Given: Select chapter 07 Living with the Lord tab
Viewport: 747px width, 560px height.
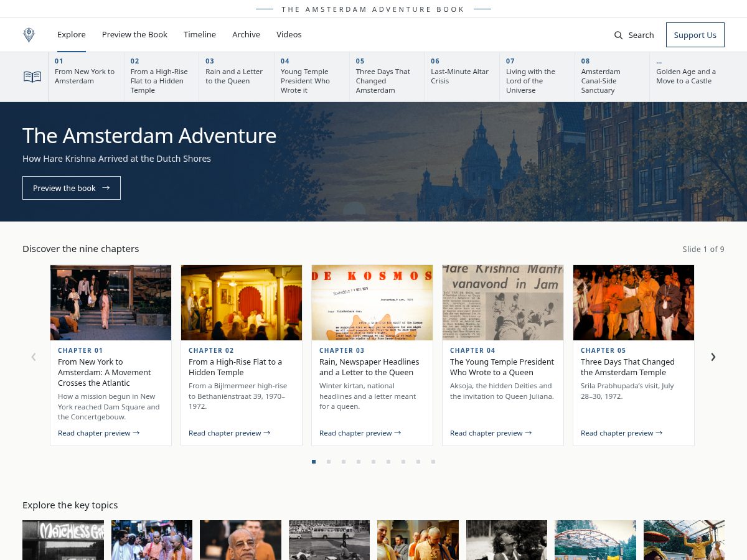Looking at the screenshot, I should click(x=537, y=77).
